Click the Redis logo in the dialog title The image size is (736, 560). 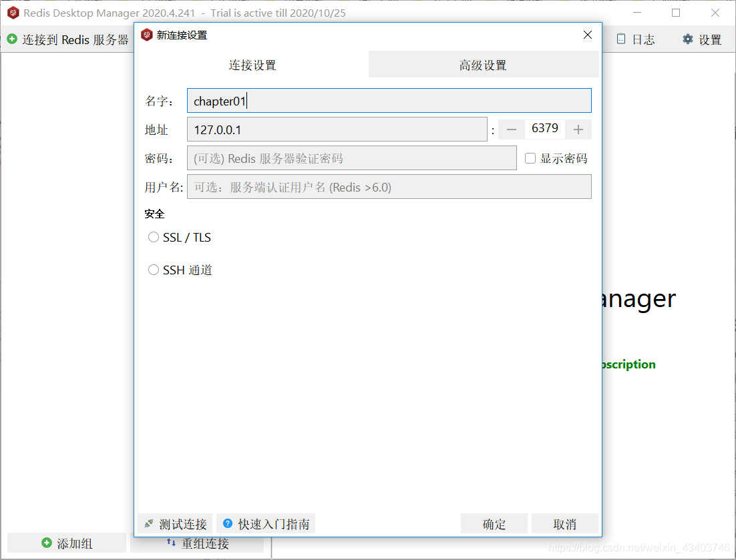[x=146, y=35]
